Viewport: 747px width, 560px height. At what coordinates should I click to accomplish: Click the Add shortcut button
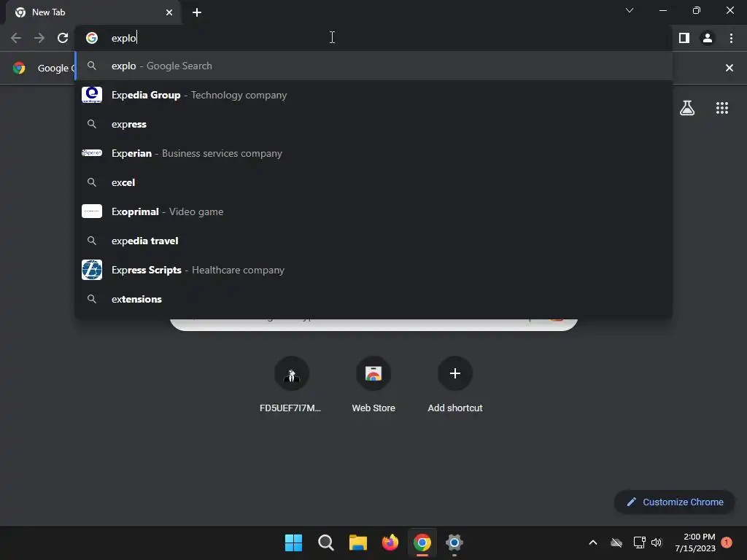(455, 384)
